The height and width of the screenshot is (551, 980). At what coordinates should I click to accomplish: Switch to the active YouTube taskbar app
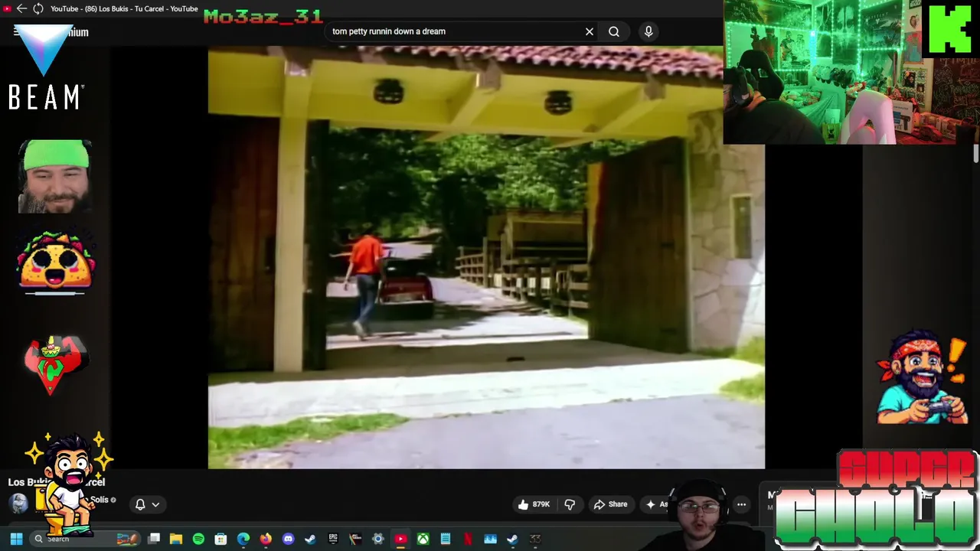pos(400,539)
